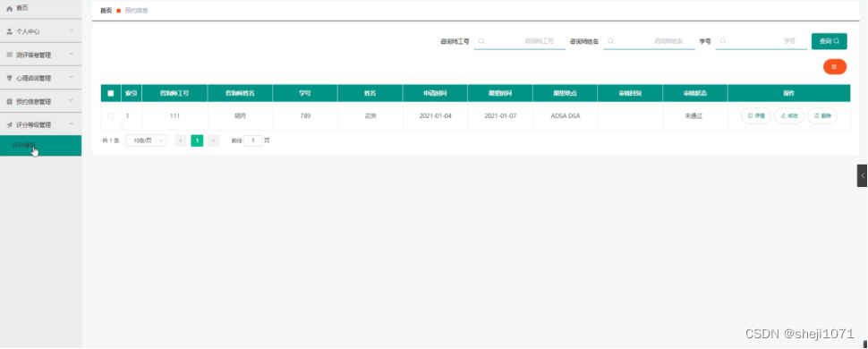The height and width of the screenshot is (349, 868).
Task: Click the date cell 2021-01-07
Action: pyautogui.click(x=500, y=115)
